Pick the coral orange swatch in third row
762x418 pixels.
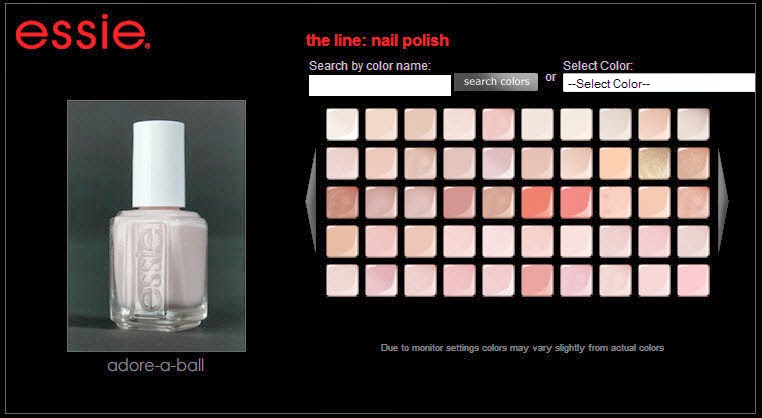pyautogui.click(x=537, y=202)
